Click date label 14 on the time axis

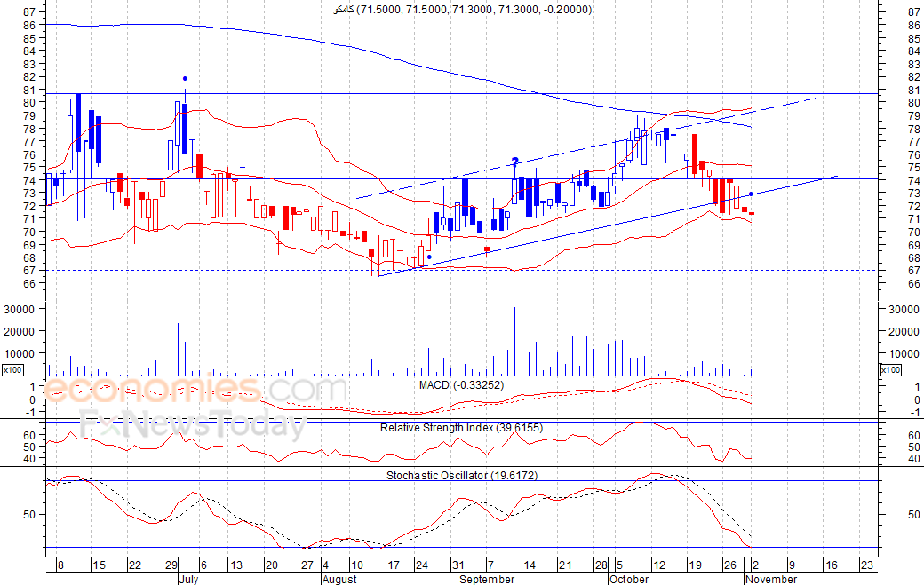click(530, 565)
